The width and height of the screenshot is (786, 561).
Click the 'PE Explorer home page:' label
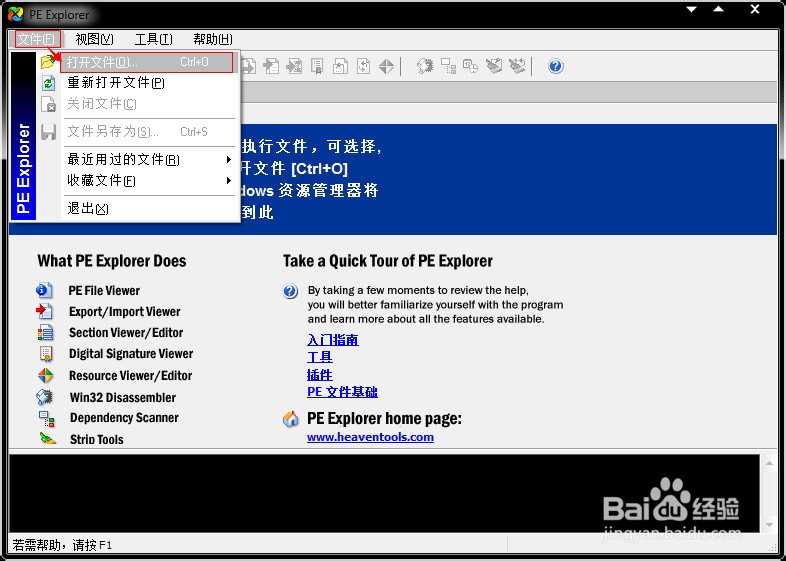click(x=384, y=419)
